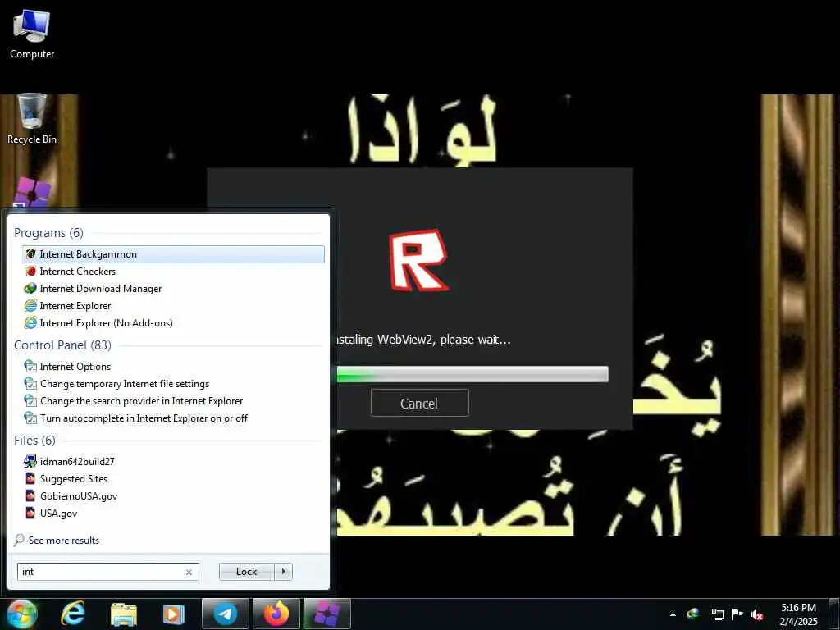Click the Internet Backgammon icon
Image resolution: width=840 pixels, height=630 pixels.
[30, 254]
